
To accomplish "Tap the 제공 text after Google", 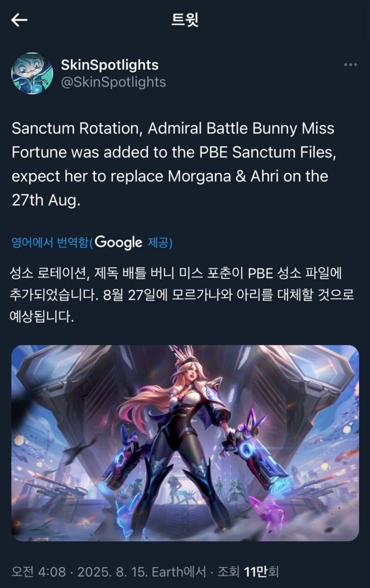I will pos(158,242).
